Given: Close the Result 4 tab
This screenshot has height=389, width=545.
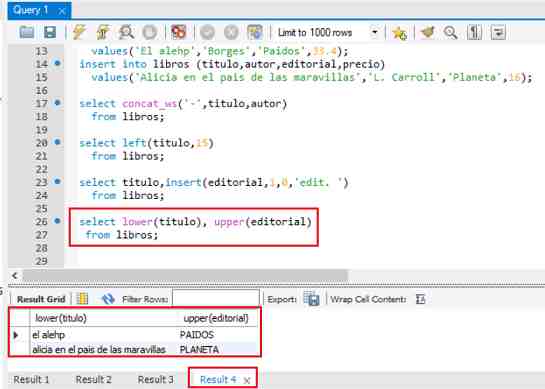Looking at the screenshot, I should [x=247, y=380].
